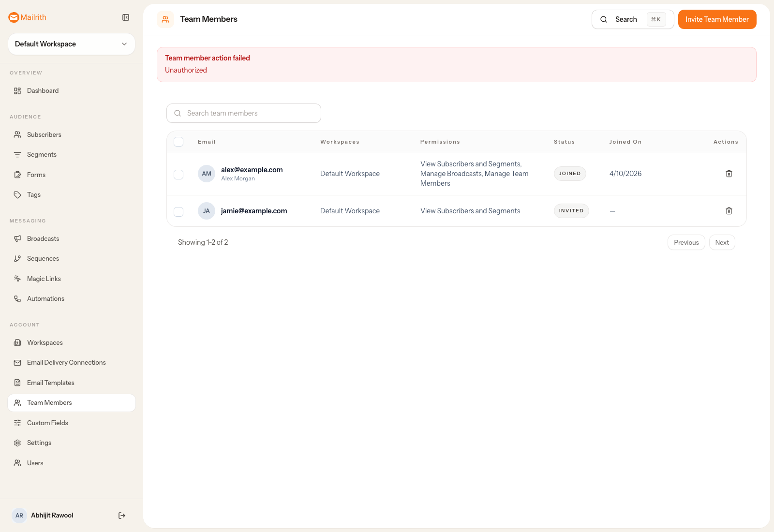Viewport: 774px width, 532px height.
Task: Select the checkbox for alex@example.com row
Action: coord(179,174)
